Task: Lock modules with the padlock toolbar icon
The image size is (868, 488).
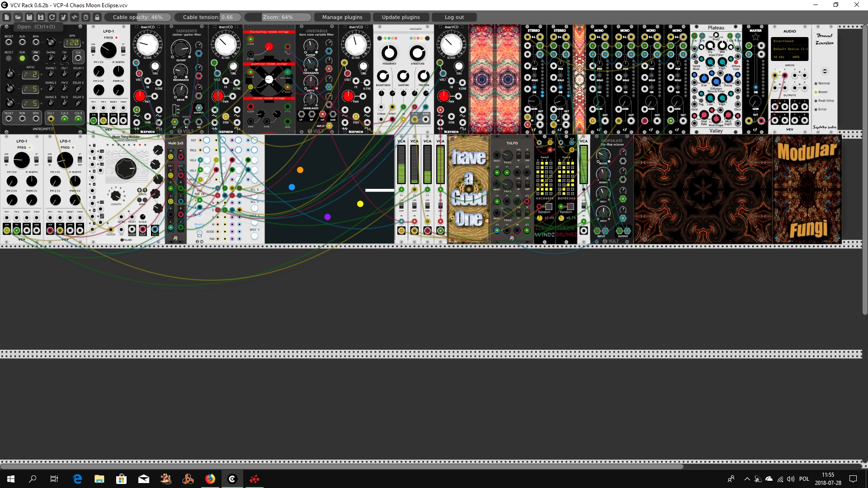Action: click(97, 17)
